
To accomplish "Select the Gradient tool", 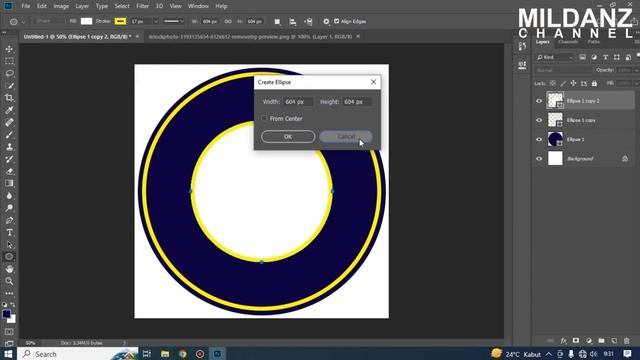I will click(9, 184).
